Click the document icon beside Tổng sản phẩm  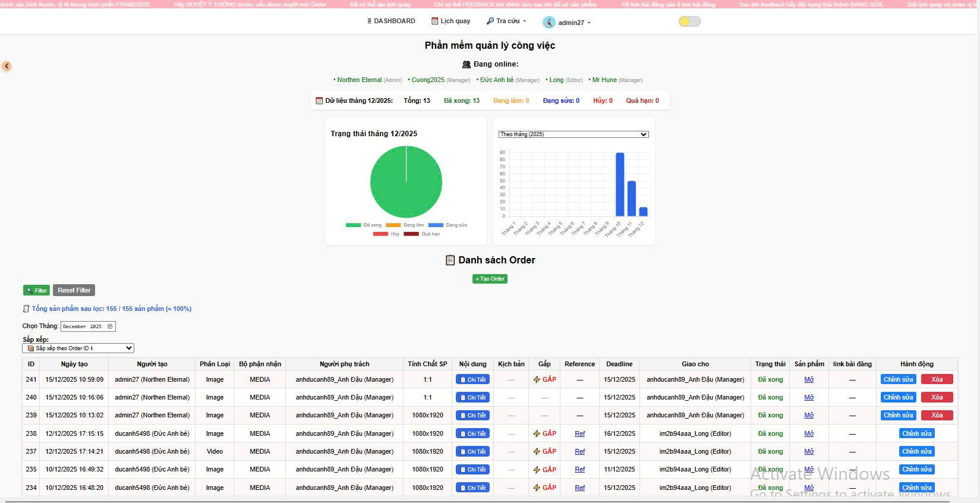coord(26,309)
